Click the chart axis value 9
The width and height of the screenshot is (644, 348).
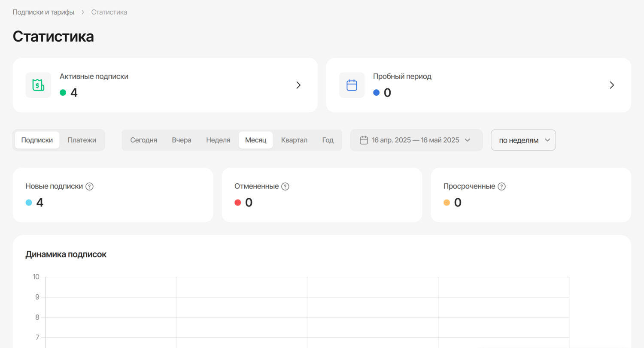point(37,297)
